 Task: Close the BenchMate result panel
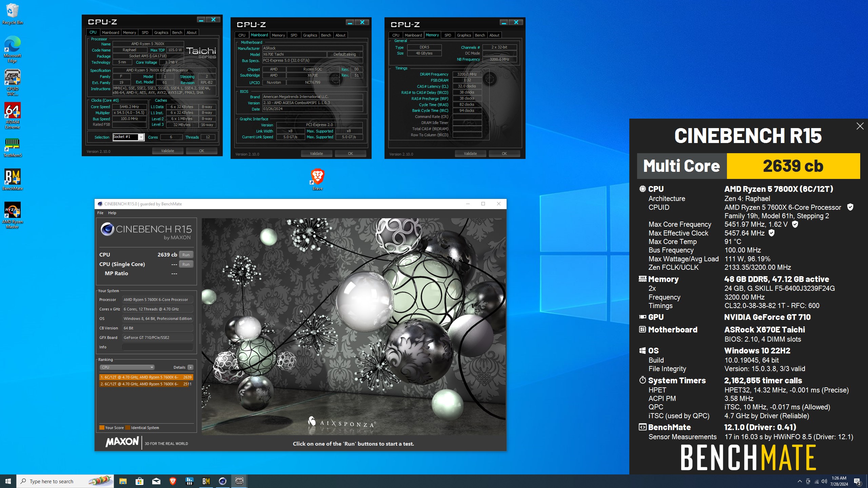860,126
